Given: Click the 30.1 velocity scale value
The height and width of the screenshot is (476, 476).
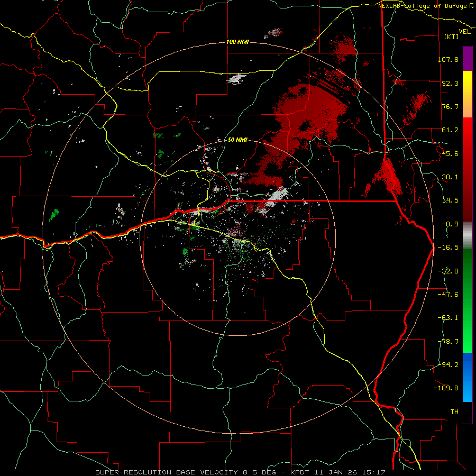Looking at the screenshot, I should click(450, 177).
